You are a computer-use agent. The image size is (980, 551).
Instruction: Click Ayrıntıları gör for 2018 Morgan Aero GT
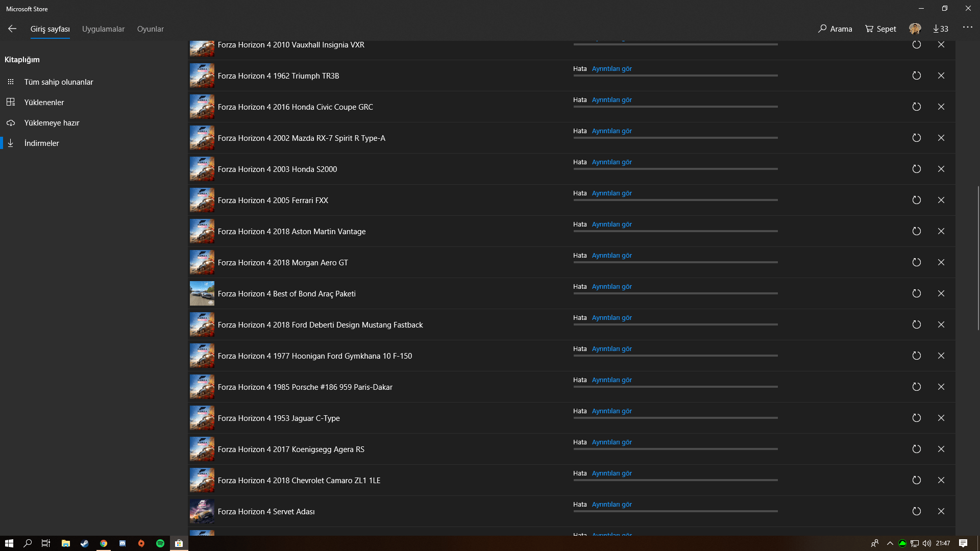click(x=611, y=256)
